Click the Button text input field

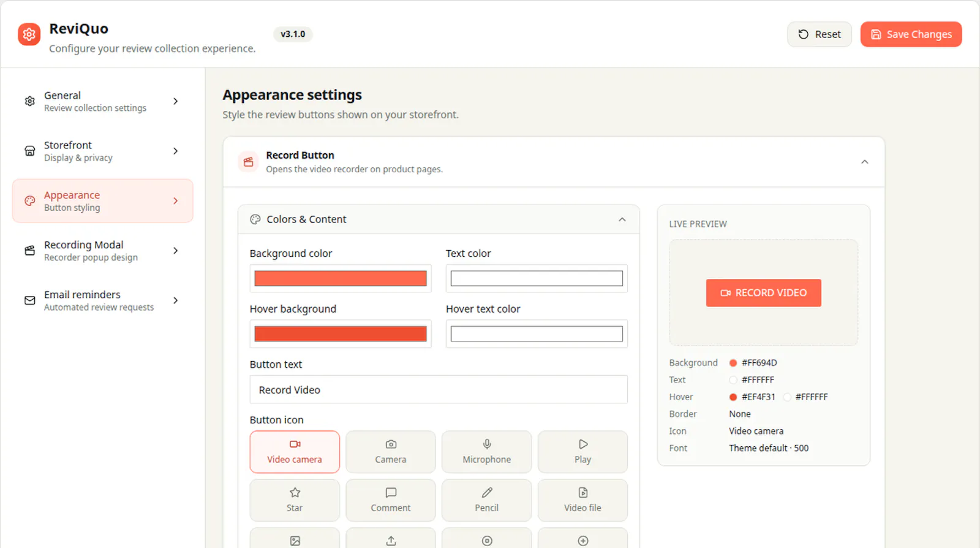coord(439,389)
